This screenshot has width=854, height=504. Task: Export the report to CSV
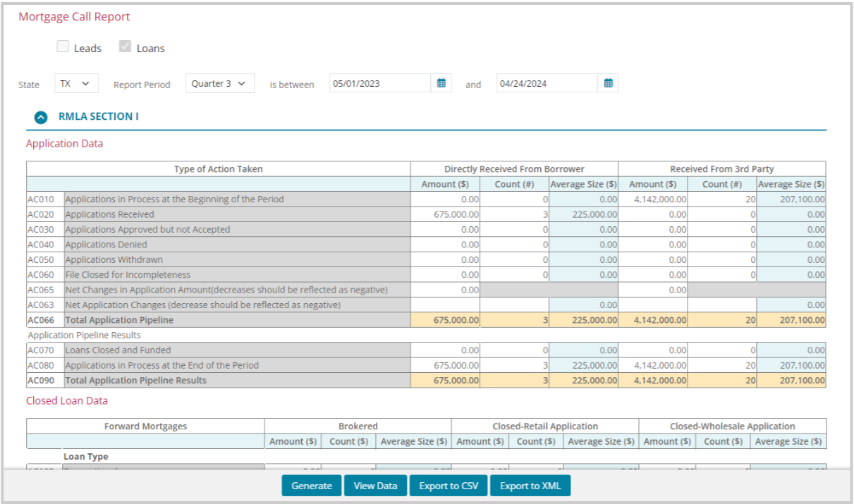448,486
